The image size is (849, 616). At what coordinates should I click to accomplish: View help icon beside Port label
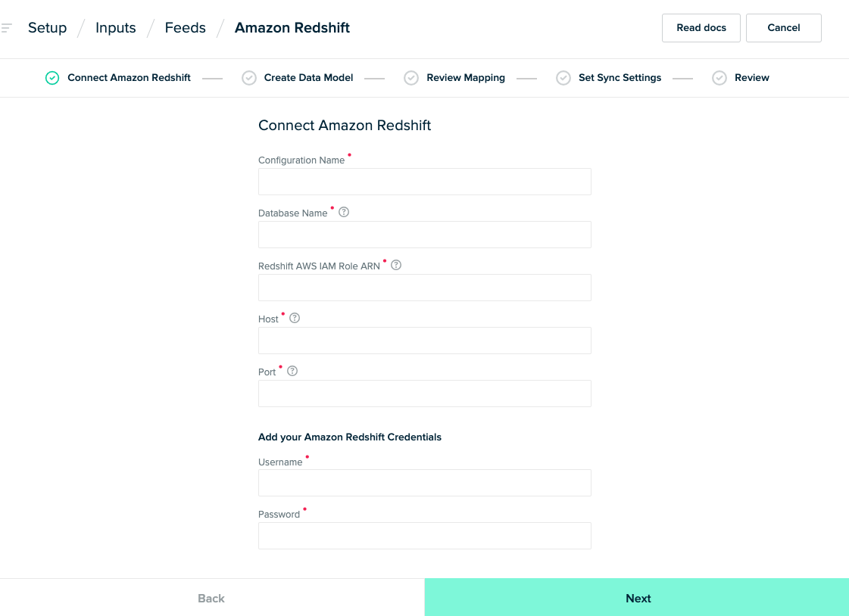tap(292, 371)
